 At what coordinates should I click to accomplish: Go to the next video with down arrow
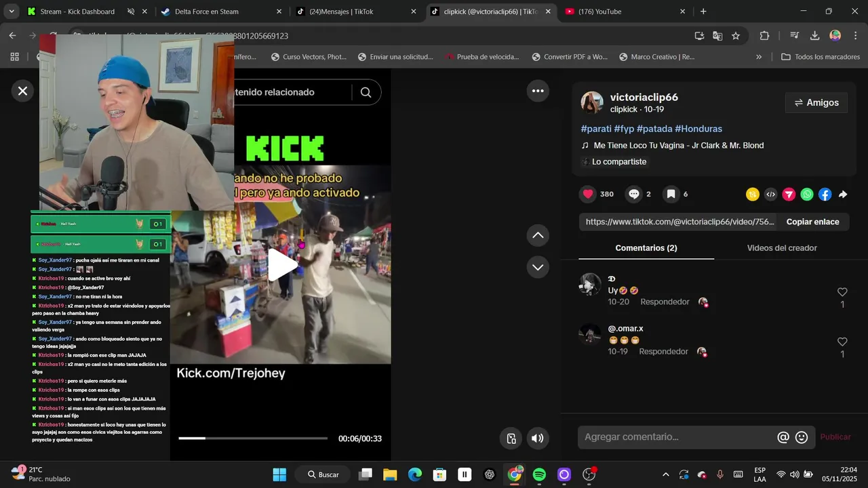(538, 267)
